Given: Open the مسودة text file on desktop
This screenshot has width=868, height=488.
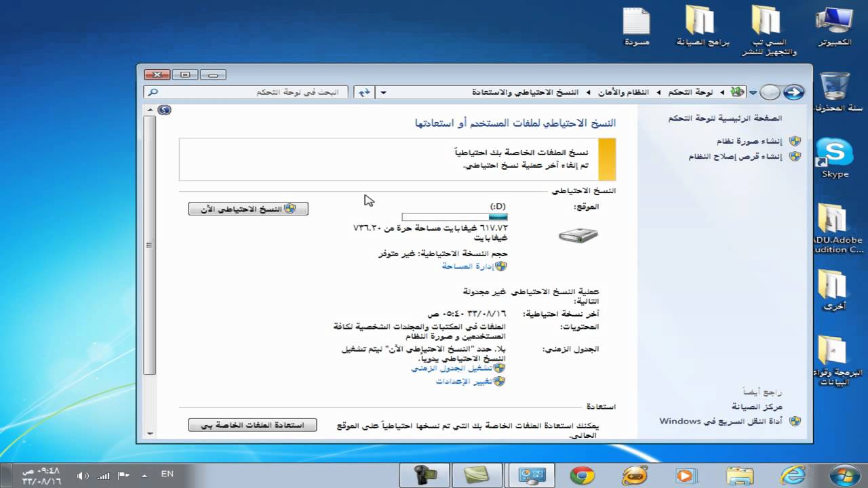Looking at the screenshot, I should (x=636, y=26).
